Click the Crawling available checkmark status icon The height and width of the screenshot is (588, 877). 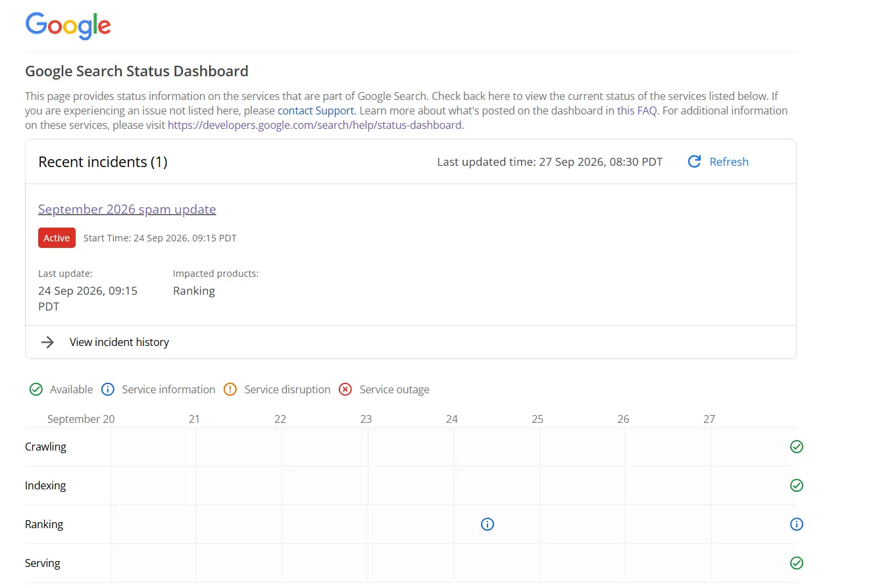(x=797, y=447)
